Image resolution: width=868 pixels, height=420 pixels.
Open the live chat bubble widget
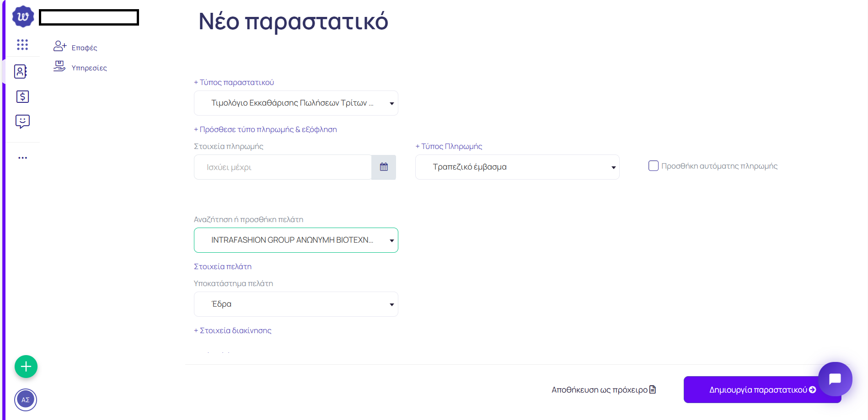(x=835, y=379)
